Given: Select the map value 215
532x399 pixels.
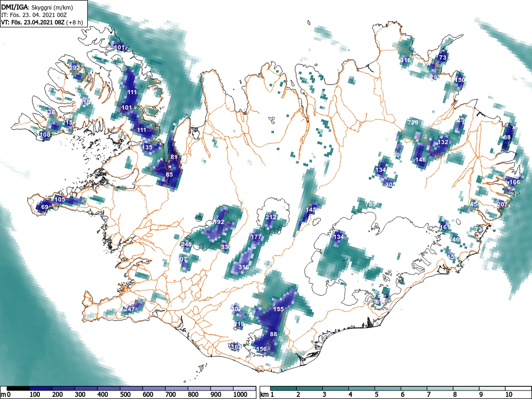Looking at the screenshot, I should pyautogui.click(x=68, y=123).
